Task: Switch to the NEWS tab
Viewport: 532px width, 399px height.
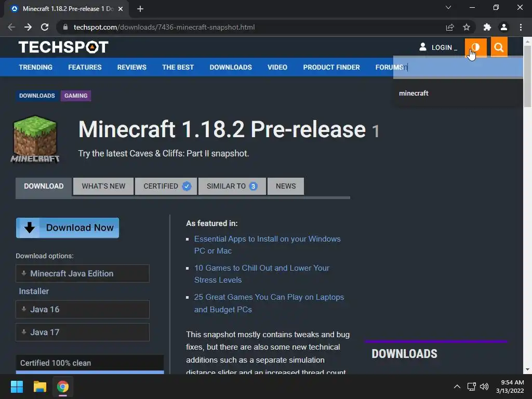Action: [286, 187]
